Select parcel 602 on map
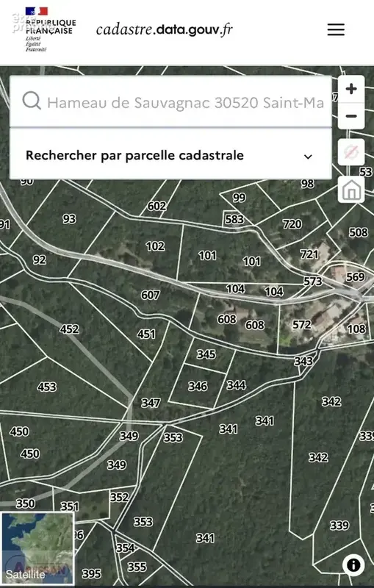 (157, 206)
